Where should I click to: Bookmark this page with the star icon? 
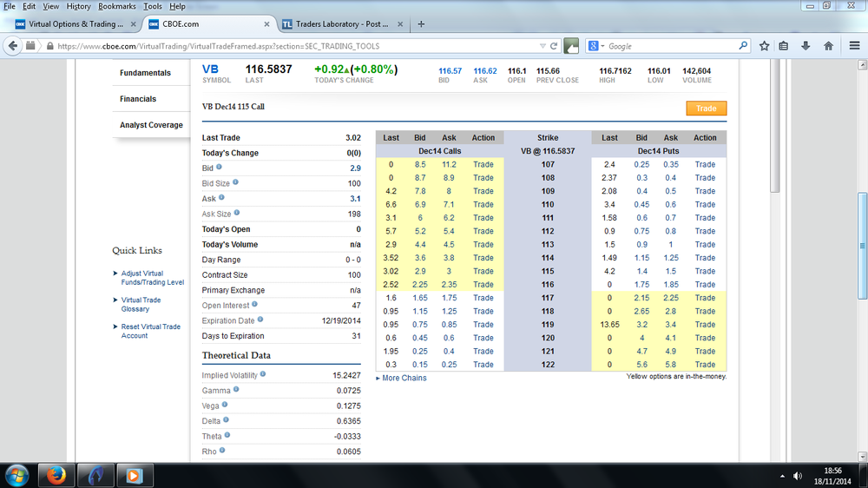pos(765,46)
